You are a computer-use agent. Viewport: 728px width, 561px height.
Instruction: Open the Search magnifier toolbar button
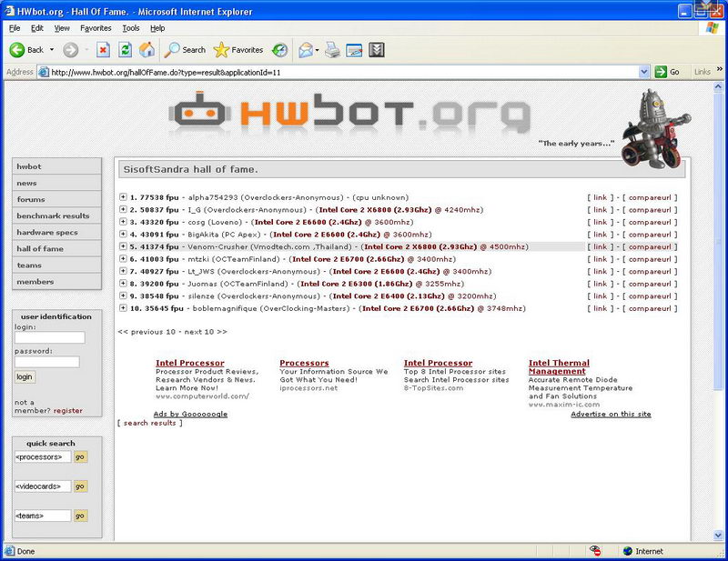click(x=186, y=50)
